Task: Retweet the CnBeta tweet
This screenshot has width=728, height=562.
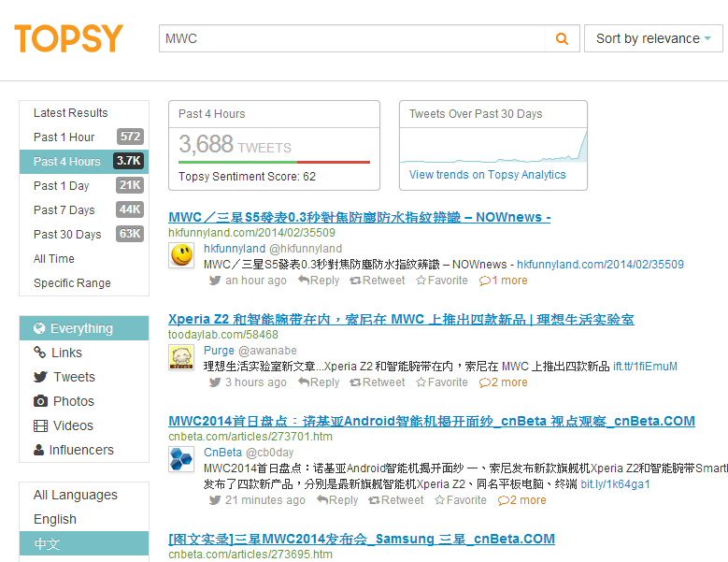Action: [395, 500]
